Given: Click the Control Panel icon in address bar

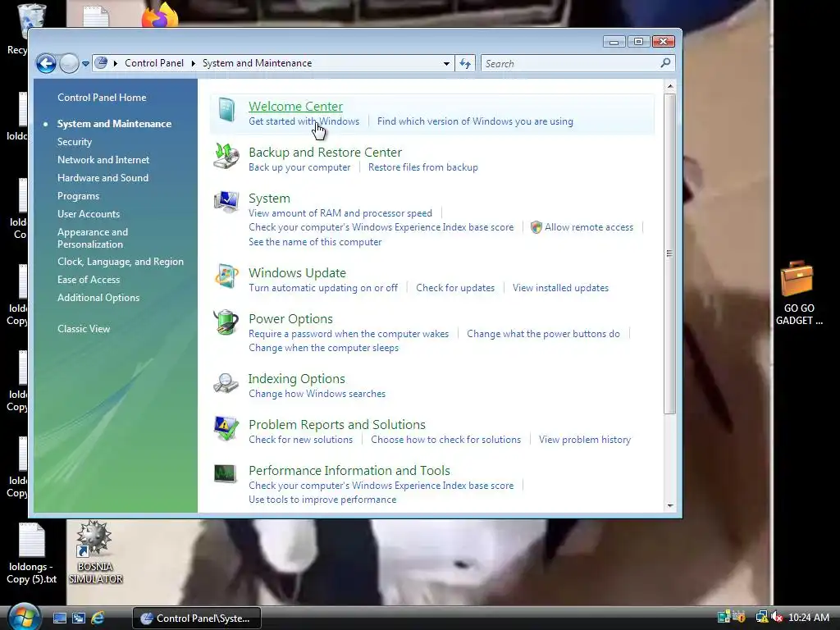Looking at the screenshot, I should coord(101,63).
